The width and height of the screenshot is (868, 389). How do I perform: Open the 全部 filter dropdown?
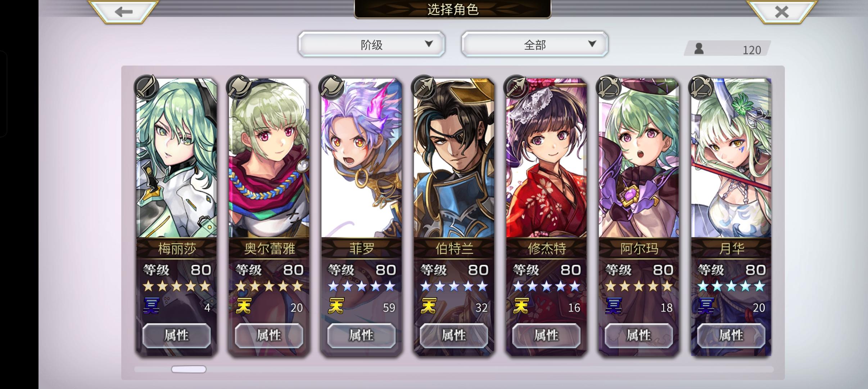click(535, 44)
